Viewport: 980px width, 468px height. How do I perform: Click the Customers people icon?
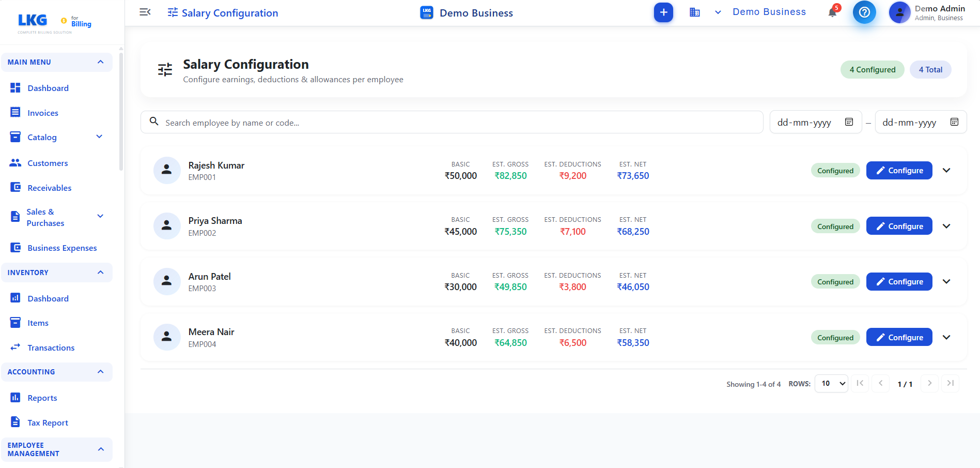[15, 163]
